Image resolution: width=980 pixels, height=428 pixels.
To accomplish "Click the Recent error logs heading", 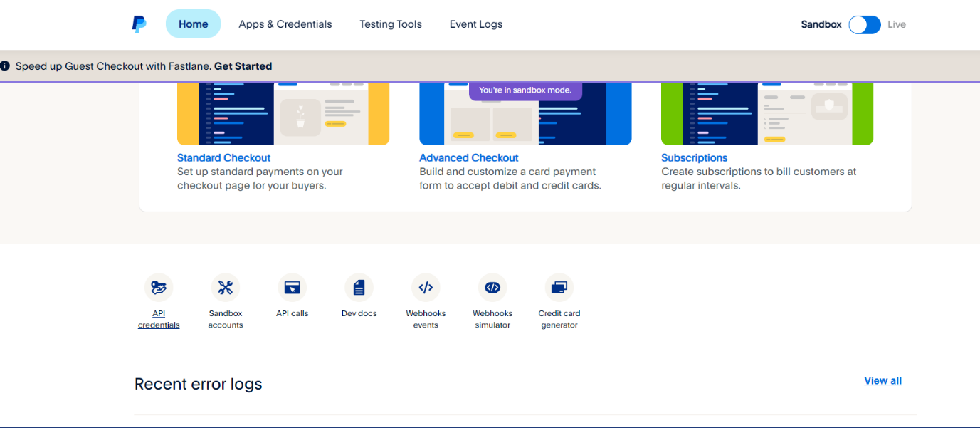I will tap(199, 385).
